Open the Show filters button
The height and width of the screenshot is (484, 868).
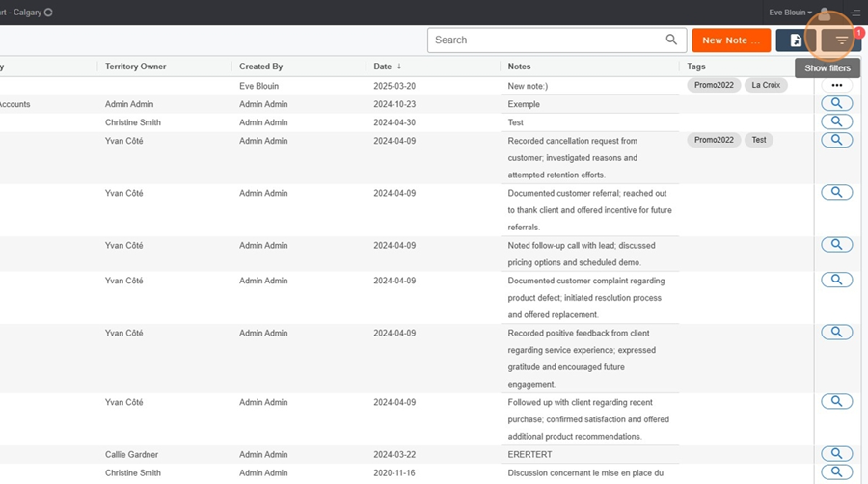pyautogui.click(x=841, y=40)
